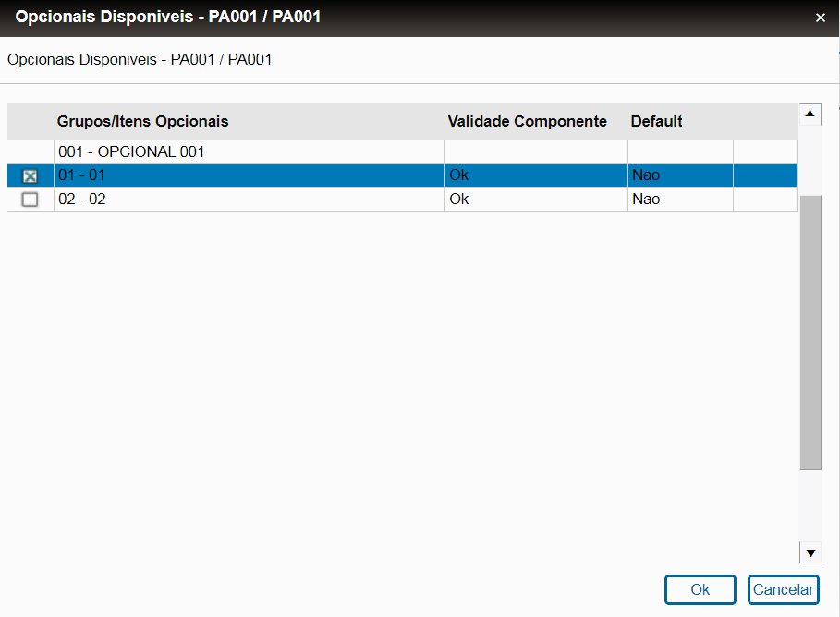
Task: Click the dialog title bar text
Action: (168, 18)
